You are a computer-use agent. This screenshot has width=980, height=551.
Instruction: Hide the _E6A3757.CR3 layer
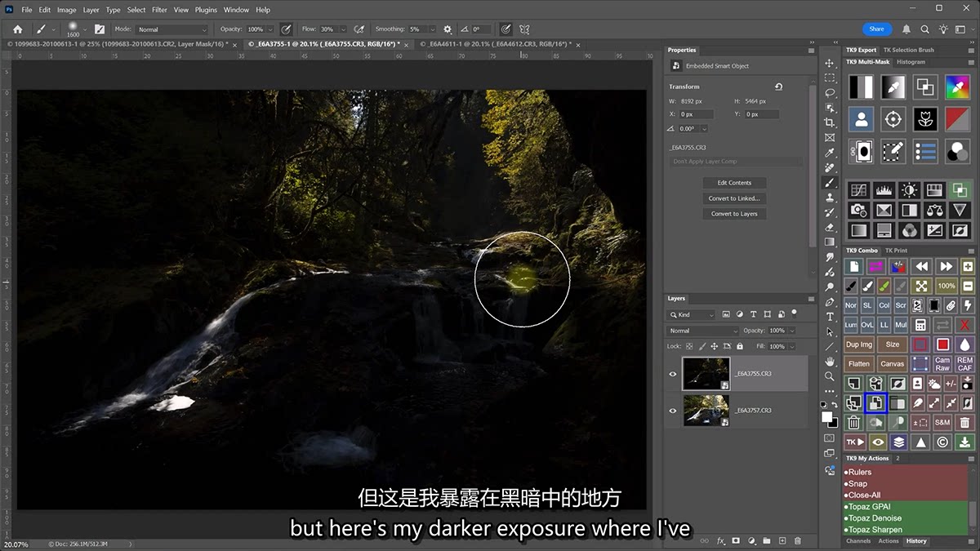click(x=673, y=411)
